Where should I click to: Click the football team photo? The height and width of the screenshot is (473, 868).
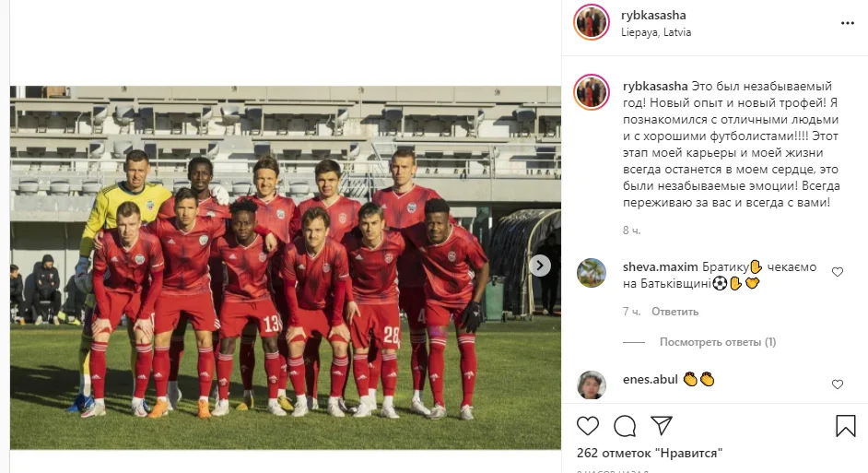point(285,267)
